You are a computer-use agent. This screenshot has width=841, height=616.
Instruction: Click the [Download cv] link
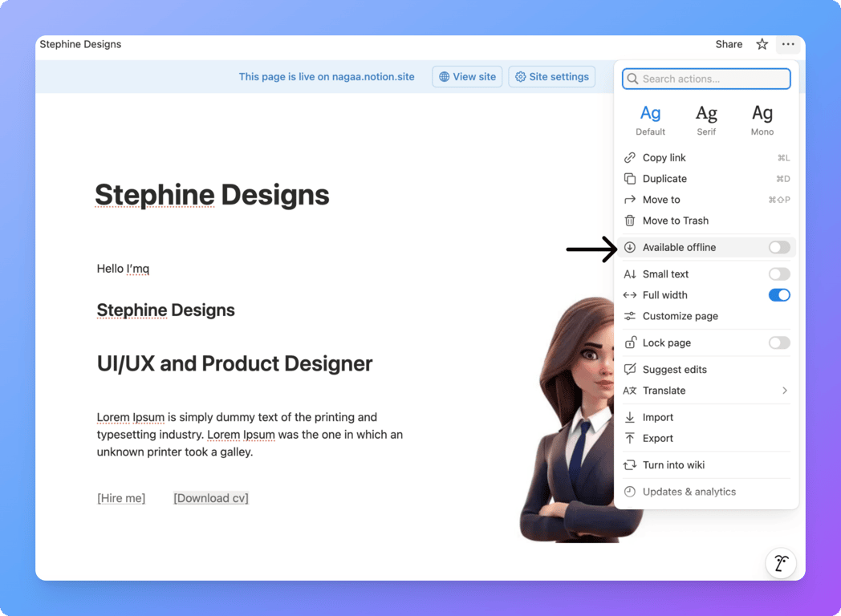coord(211,498)
